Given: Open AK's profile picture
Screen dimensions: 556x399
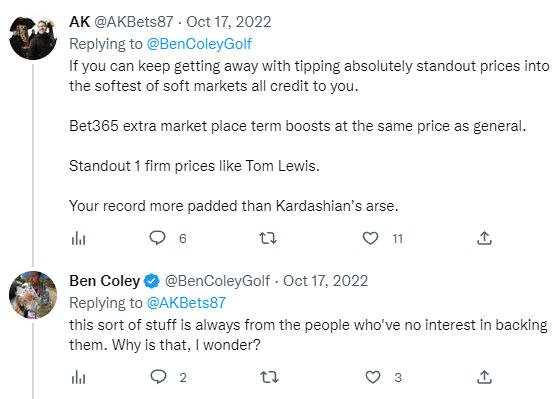Looking at the screenshot, I should click(33, 37).
